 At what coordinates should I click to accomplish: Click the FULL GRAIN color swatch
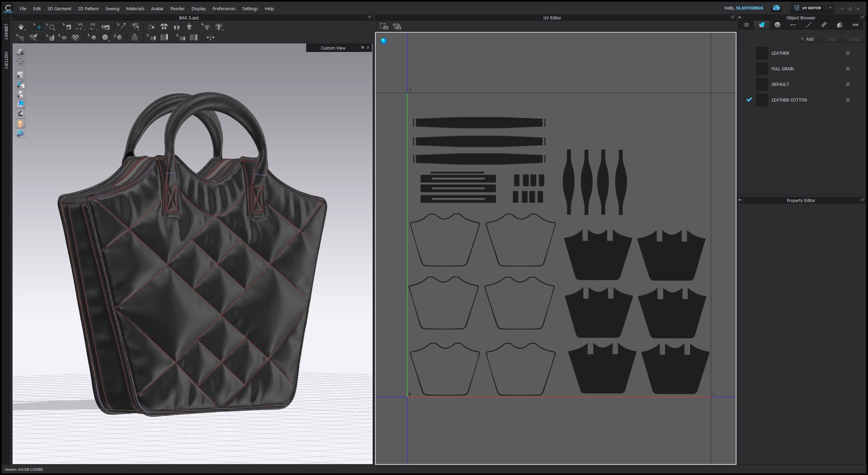[762, 69]
